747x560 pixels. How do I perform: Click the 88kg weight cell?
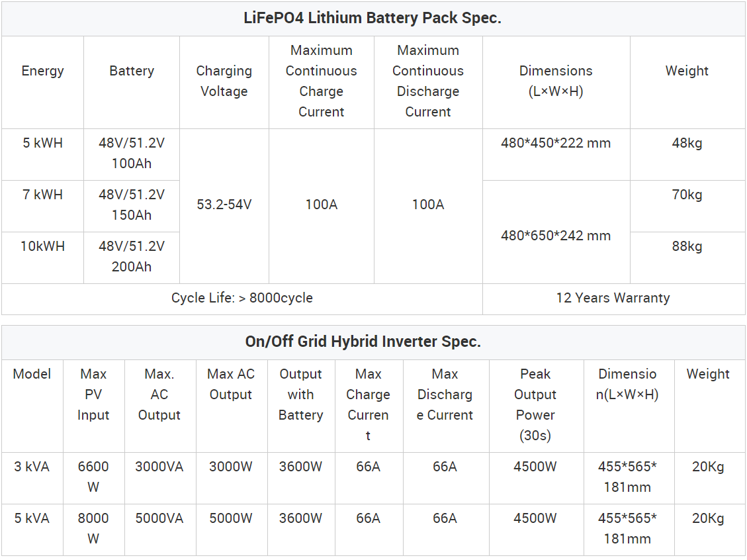(x=687, y=258)
